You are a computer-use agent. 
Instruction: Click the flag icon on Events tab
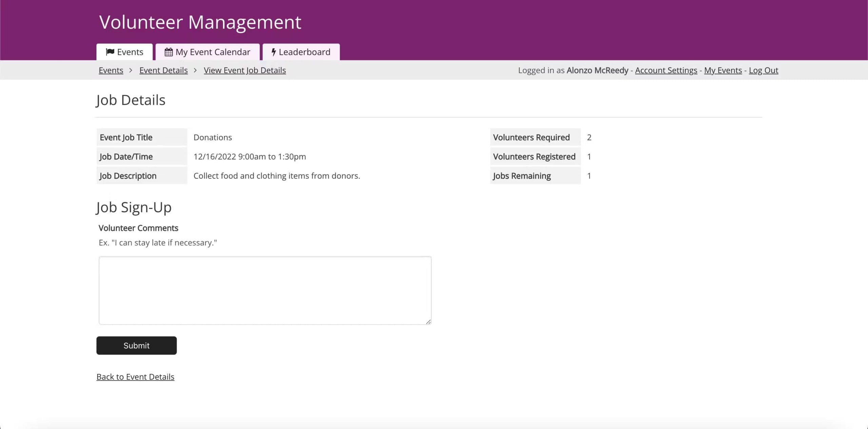pyautogui.click(x=110, y=52)
